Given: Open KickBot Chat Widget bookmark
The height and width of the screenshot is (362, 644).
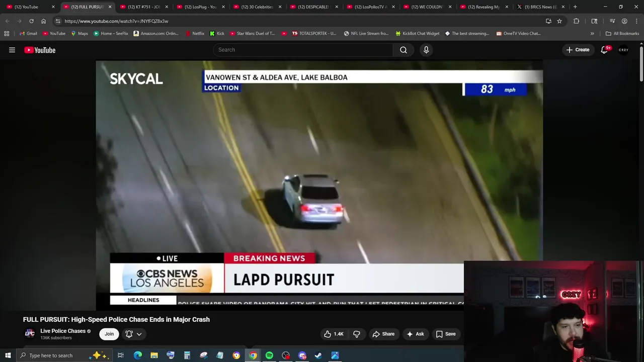Looking at the screenshot, I should point(417,34).
